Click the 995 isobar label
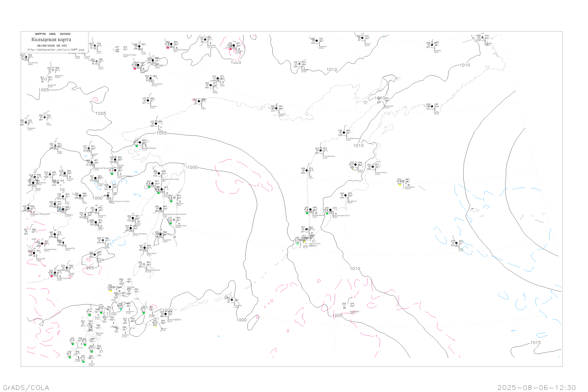This screenshot has height=392, width=588. click(90, 268)
